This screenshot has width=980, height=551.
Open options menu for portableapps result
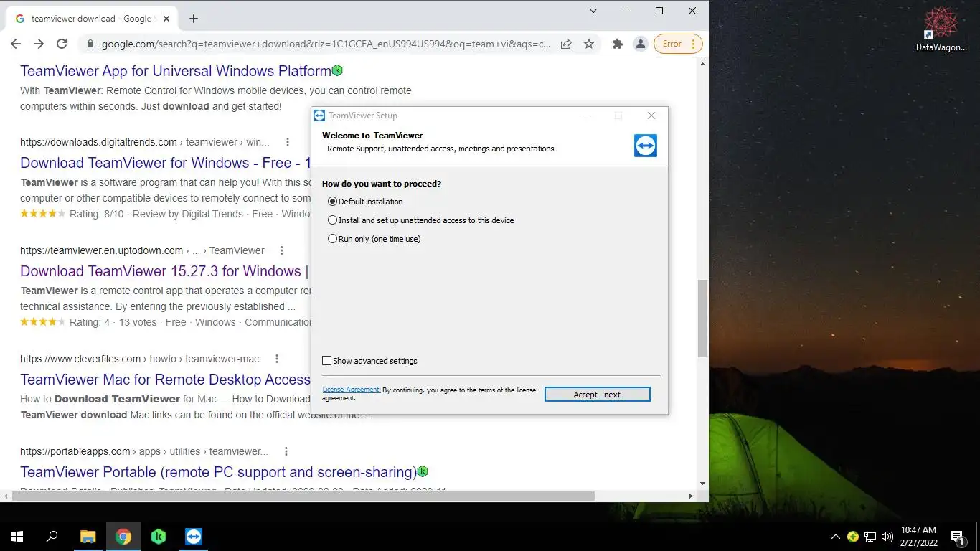pos(286,451)
